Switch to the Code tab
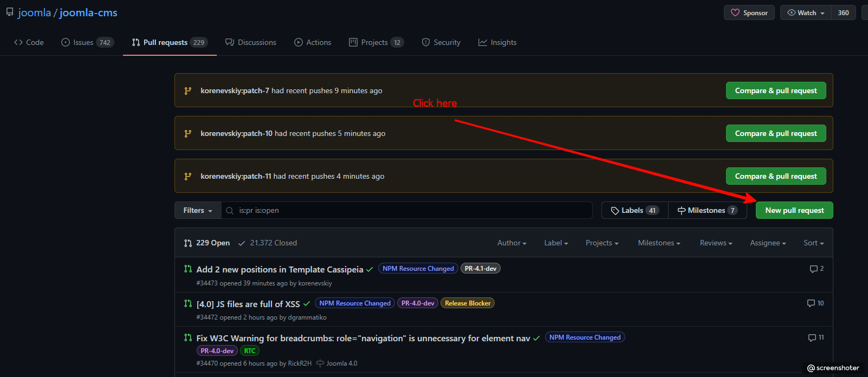The height and width of the screenshot is (377, 868). point(29,42)
